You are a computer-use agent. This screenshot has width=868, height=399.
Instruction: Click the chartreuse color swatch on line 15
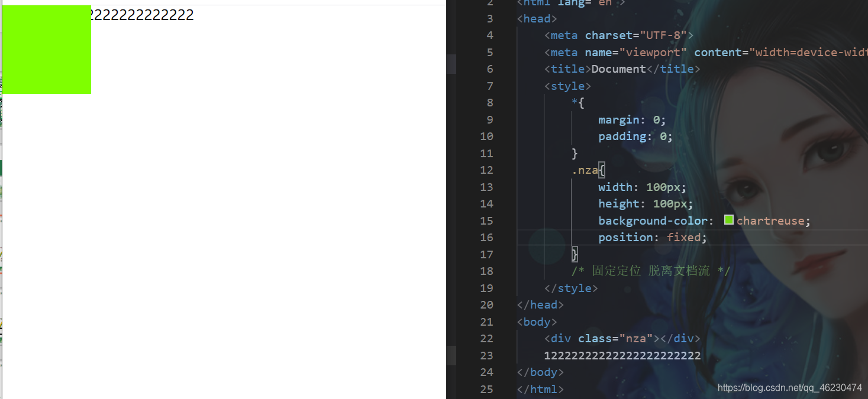tap(729, 220)
